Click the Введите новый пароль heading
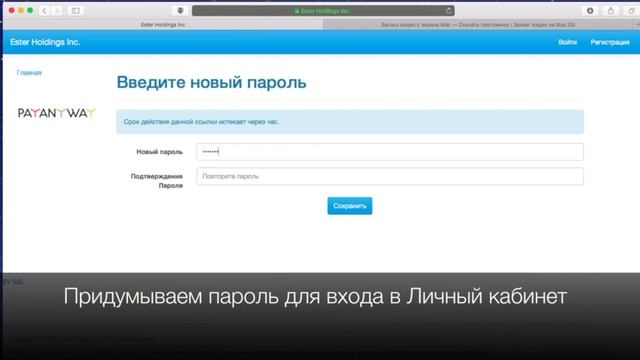Image resolution: width=640 pixels, height=360 pixels. 211,82
